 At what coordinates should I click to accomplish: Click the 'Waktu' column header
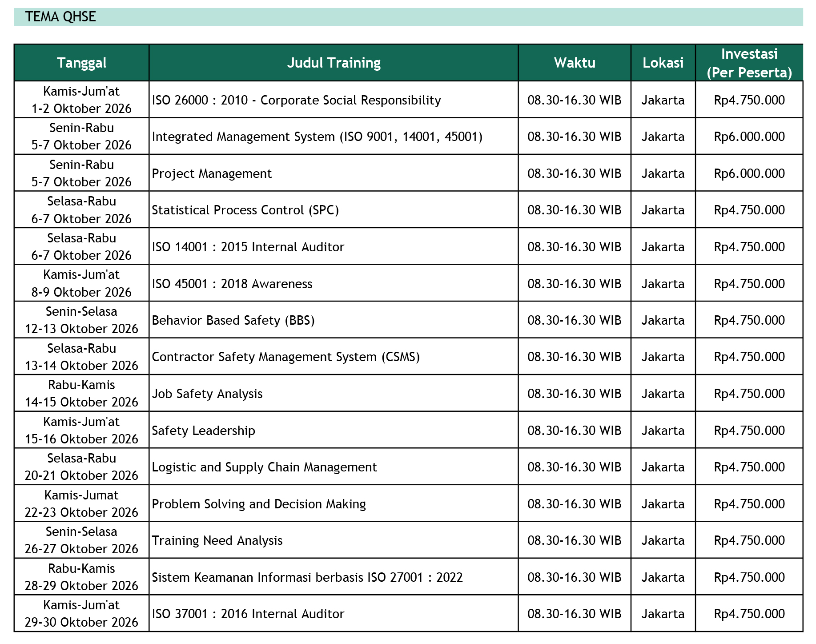click(575, 63)
